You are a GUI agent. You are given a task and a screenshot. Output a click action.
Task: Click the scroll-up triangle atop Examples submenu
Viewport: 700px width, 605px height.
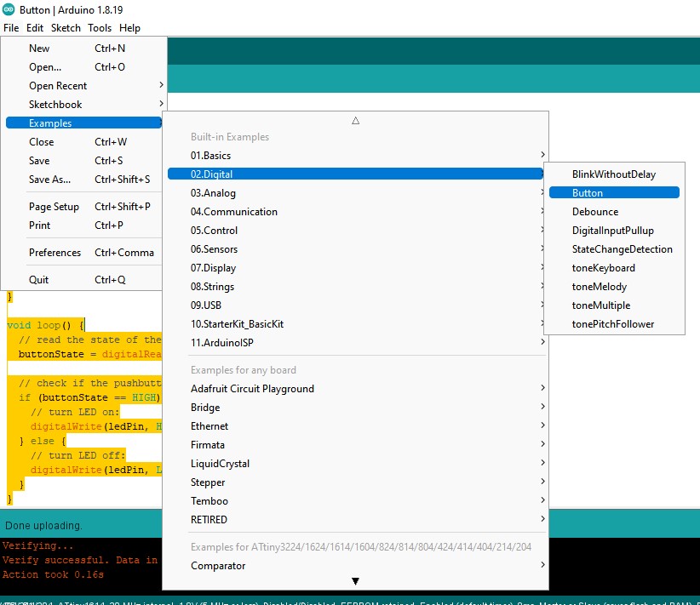tap(355, 121)
